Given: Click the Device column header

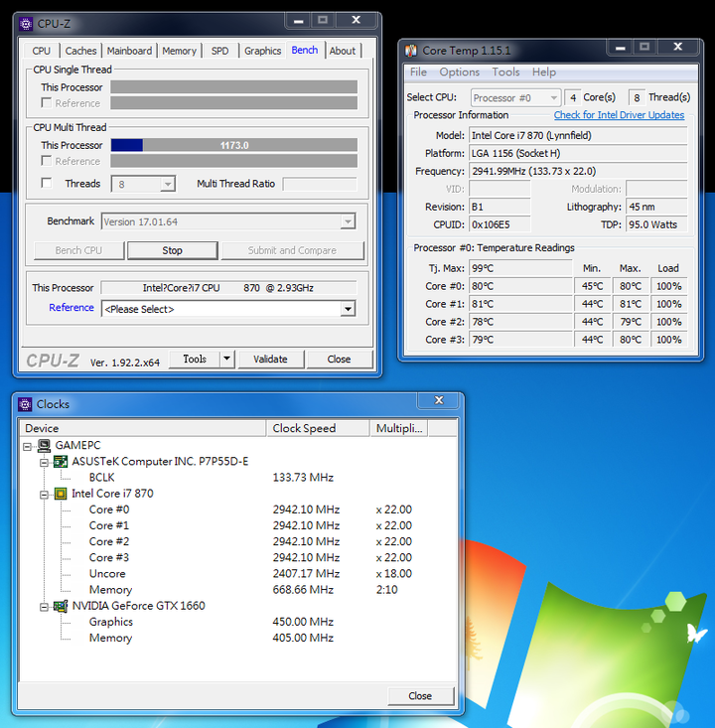Looking at the screenshot, I should [x=143, y=428].
